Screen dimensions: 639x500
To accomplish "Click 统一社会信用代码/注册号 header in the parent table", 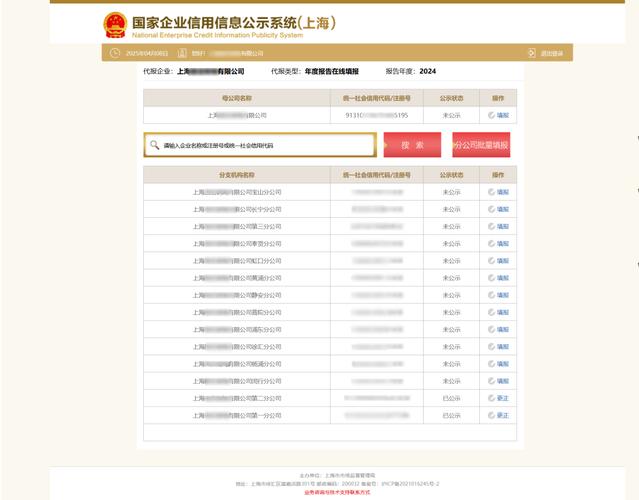I will (x=377, y=98).
